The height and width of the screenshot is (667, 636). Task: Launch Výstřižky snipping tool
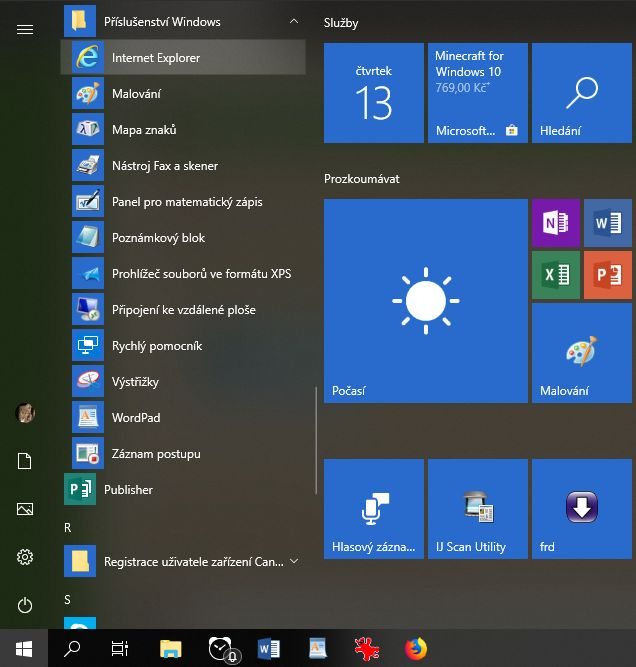point(183,382)
